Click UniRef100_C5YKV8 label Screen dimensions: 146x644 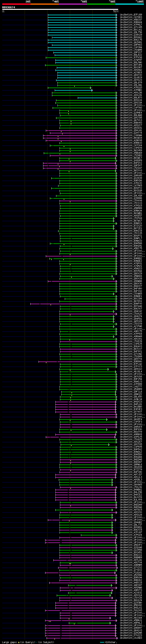[x=131, y=201]
